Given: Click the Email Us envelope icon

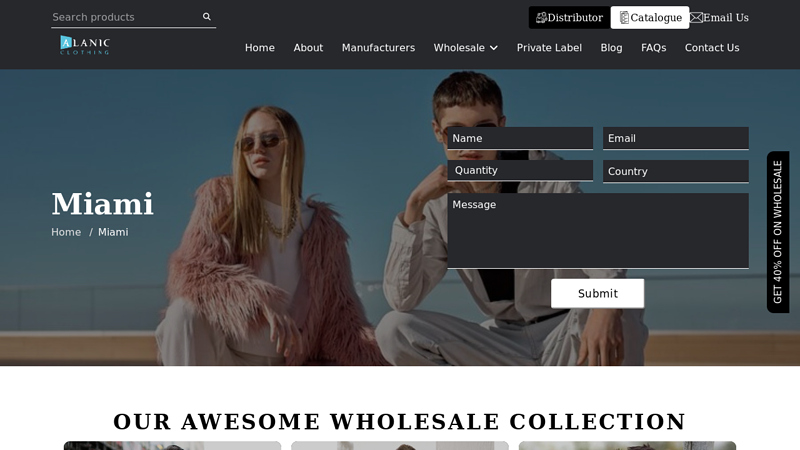Looking at the screenshot, I should [696, 18].
